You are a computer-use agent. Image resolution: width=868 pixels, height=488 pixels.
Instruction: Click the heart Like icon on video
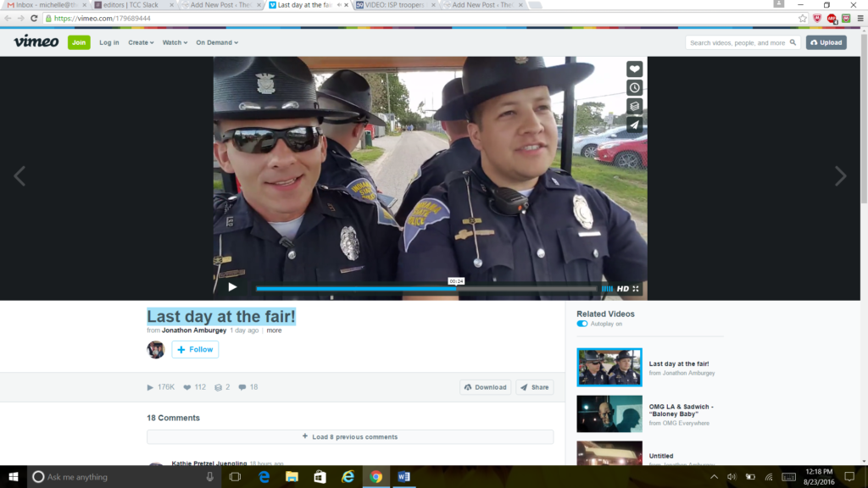[x=634, y=69]
